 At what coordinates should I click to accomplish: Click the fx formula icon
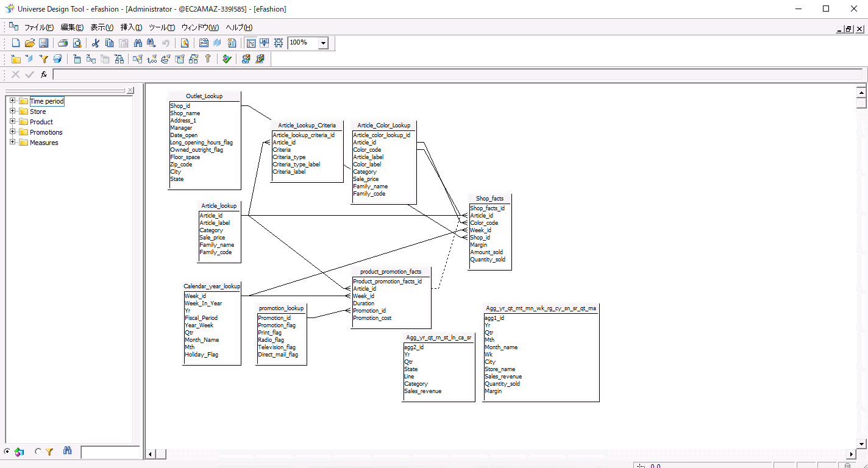coord(44,74)
